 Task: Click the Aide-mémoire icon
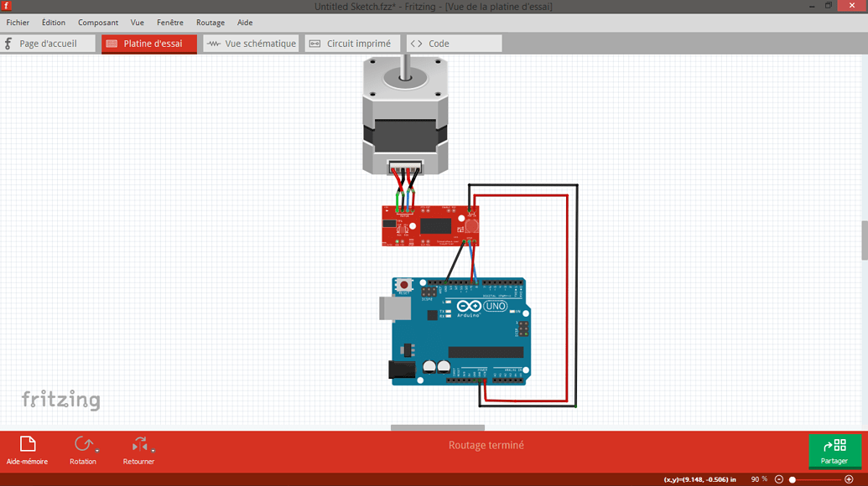(x=27, y=445)
